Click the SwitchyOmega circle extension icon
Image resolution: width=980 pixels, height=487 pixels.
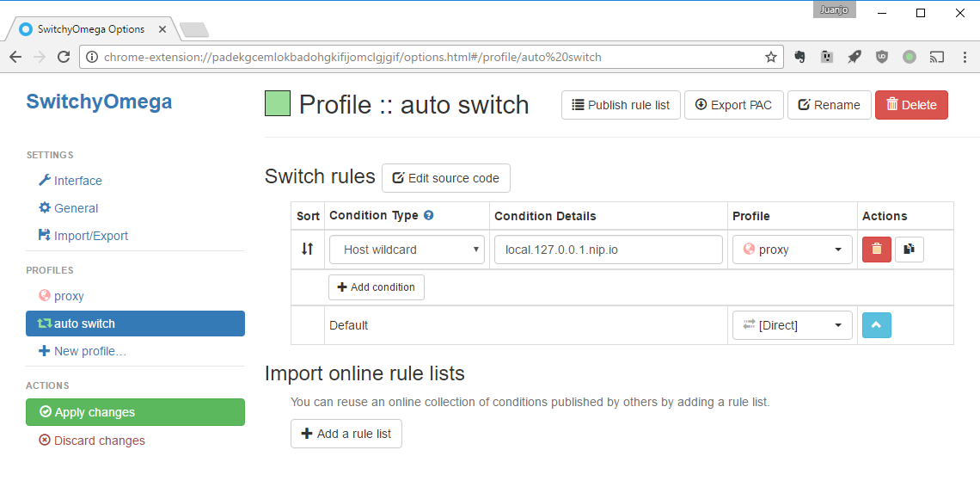click(x=910, y=57)
